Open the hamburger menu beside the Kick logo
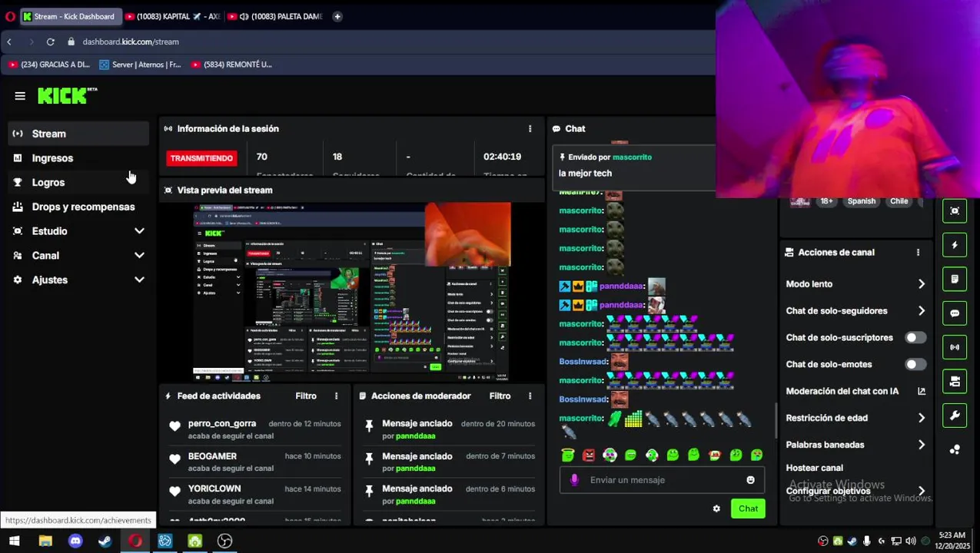 pos(20,96)
